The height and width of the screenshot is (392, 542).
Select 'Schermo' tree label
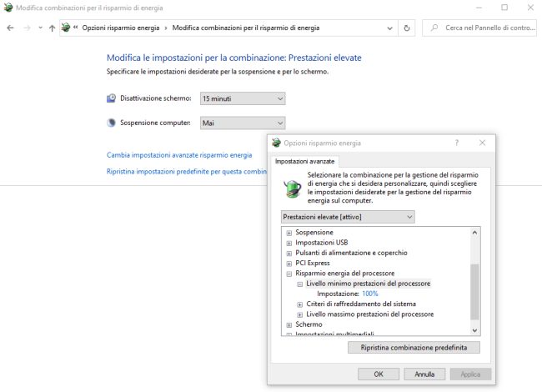coord(309,324)
